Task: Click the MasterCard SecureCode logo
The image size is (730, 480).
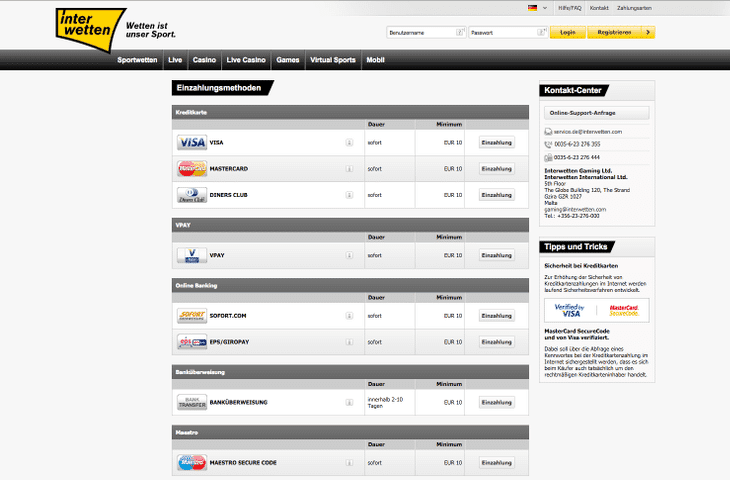Action: pyautogui.click(x=624, y=310)
